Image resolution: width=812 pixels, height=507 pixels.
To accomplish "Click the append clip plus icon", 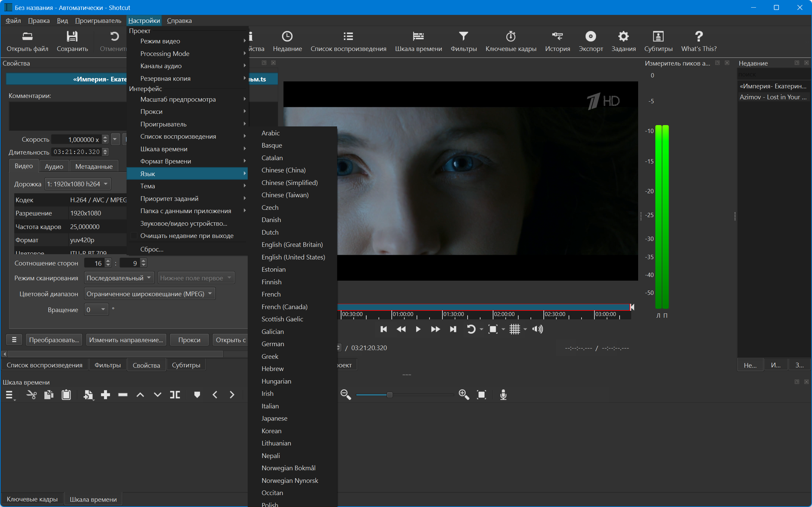I will (x=105, y=395).
